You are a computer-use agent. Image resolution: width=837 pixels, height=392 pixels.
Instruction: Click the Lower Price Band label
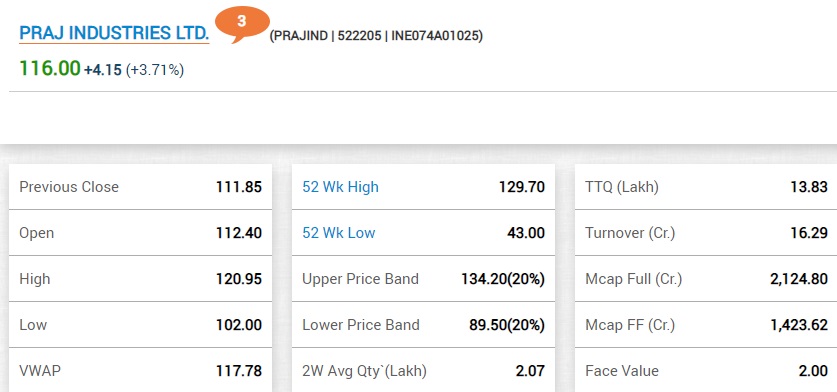pyautogui.click(x=361, y=325)
